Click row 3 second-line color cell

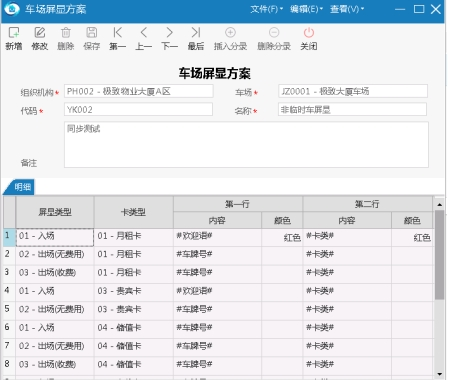click(412, 274)
